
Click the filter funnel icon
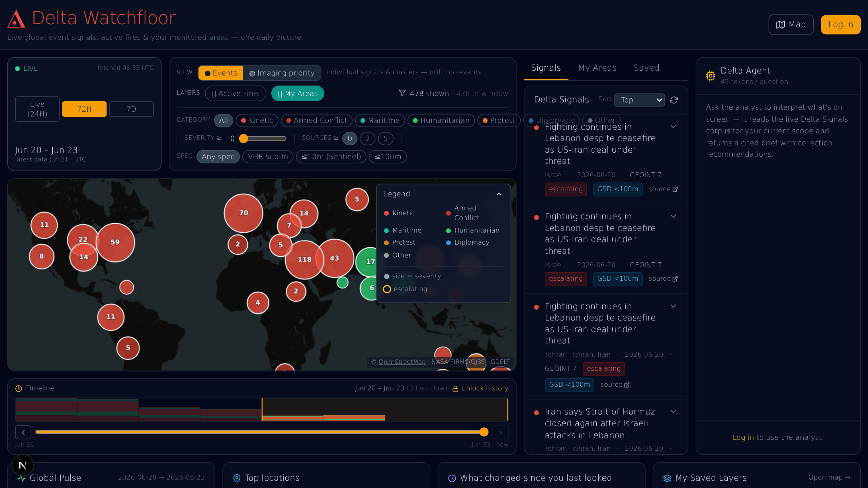point(402,93)
